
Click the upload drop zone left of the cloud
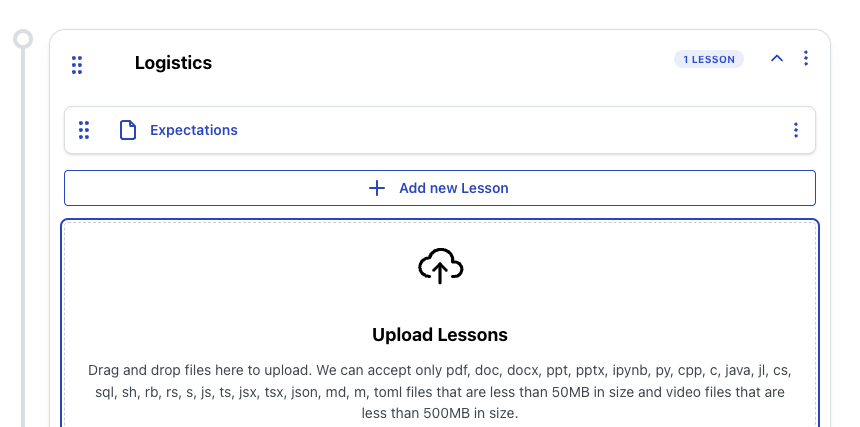tap(220, 270)
